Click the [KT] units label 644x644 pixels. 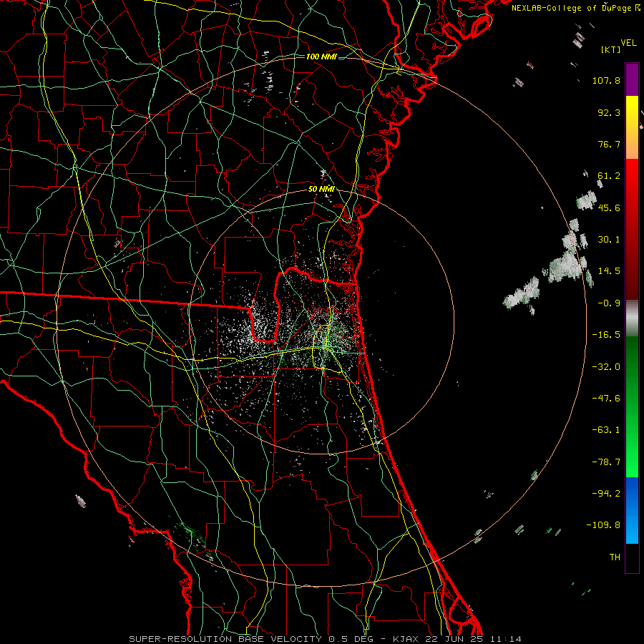[x=611, y=49]
